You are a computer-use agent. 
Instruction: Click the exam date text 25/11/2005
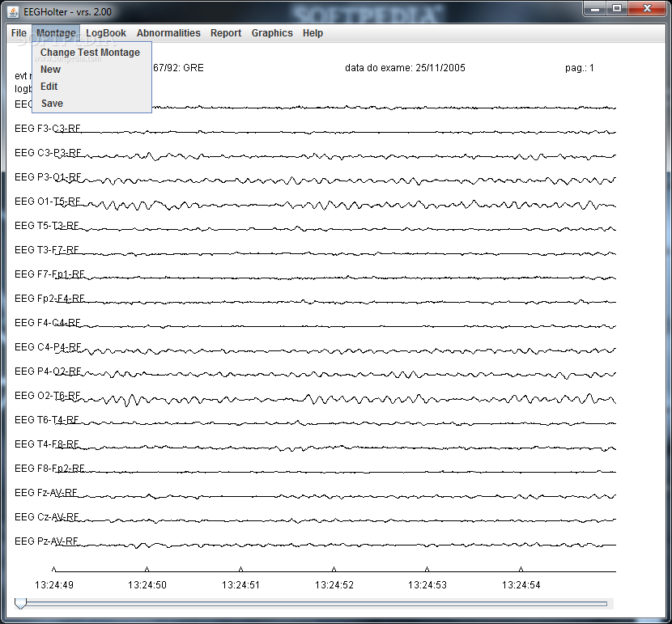(x=440, y=68)
